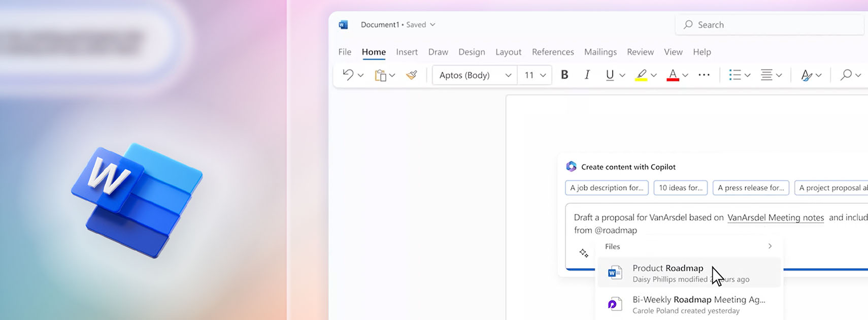Image resolution: width=868 pixels, height=320 pixels.
Task: Expand the Find options dropdown arrow
Action: 858,75
